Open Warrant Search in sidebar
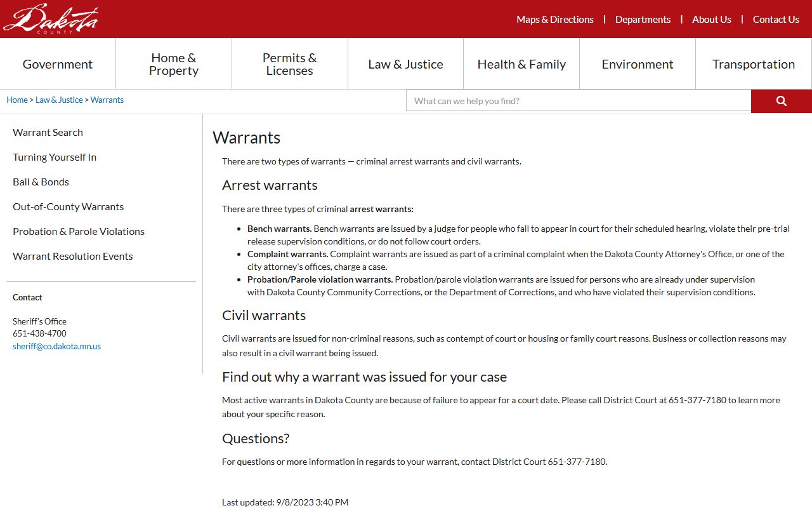812x508 pixels. pos(48,132)
